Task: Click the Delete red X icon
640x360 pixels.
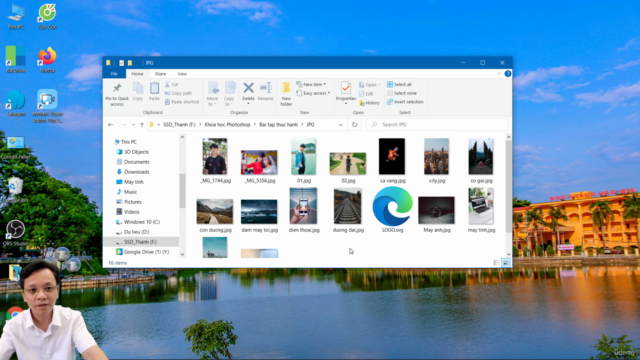Action: (x=248, y=88)
